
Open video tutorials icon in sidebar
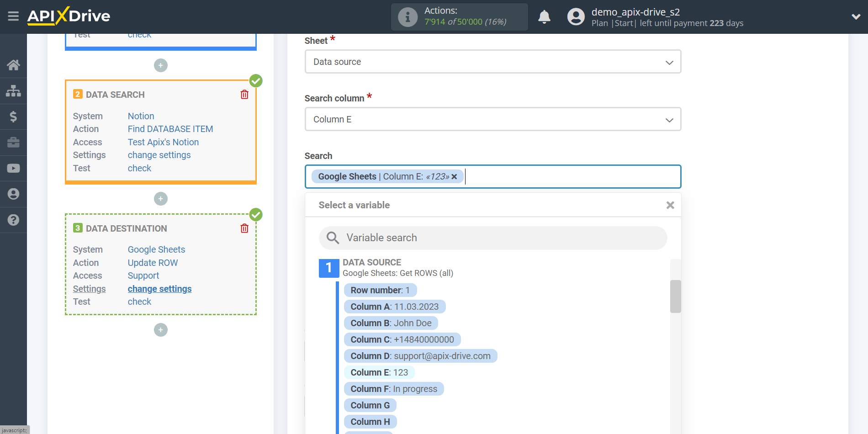(13, 168)
